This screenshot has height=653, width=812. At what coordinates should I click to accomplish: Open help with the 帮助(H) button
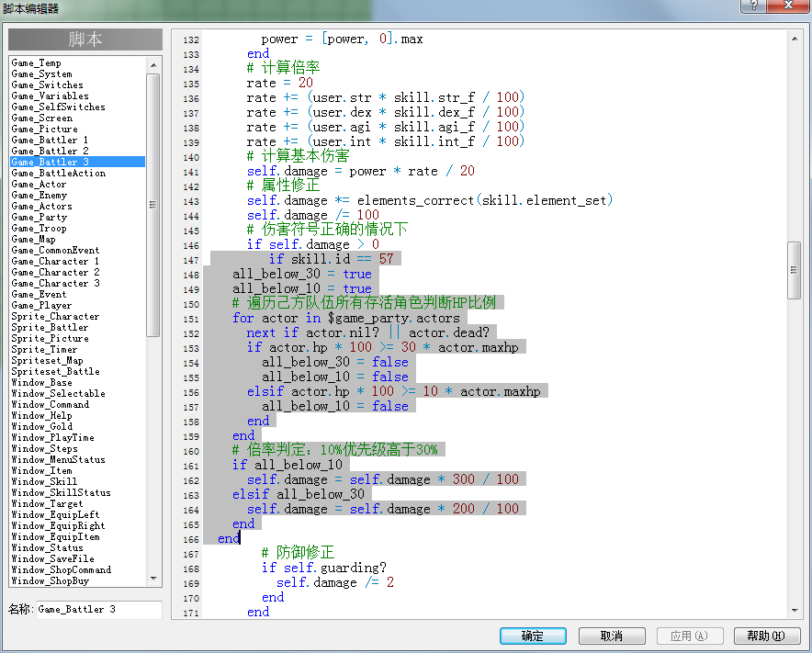point(766,636)
